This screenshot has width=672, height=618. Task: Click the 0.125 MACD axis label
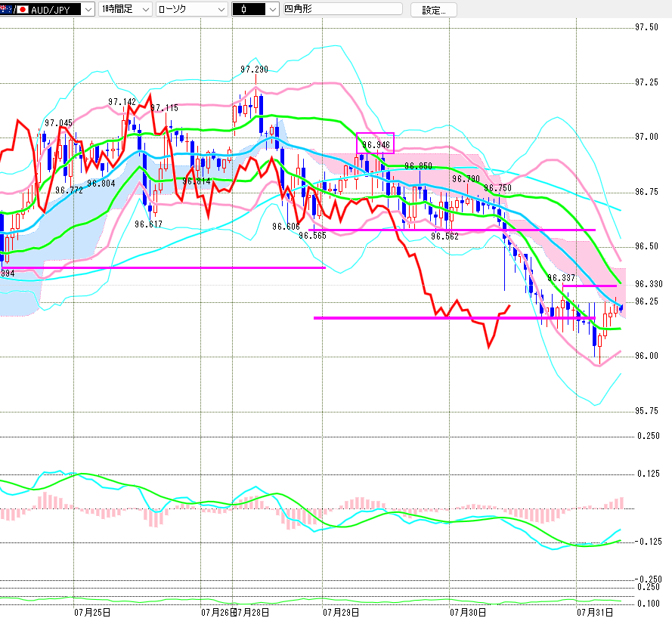[x=649, y=474]
